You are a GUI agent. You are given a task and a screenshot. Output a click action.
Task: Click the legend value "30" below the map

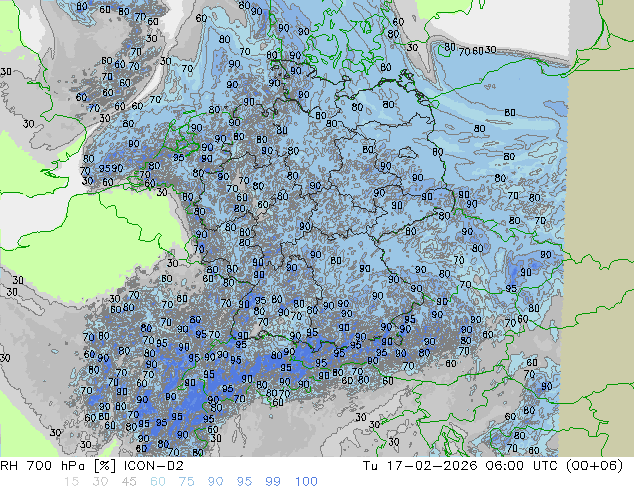pos(100,482)
